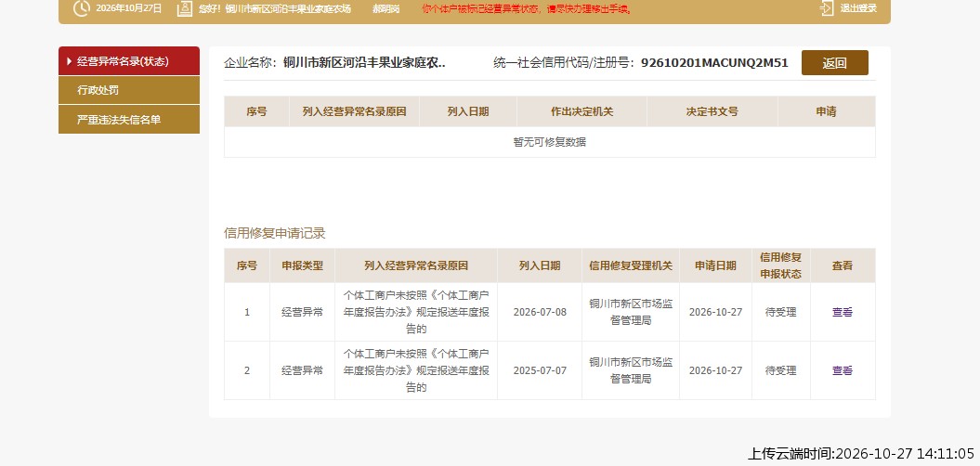This screenshot has width=980, height=466.
Task: Click 待受理 status in row 1
Action: click(x=780, y=312)
